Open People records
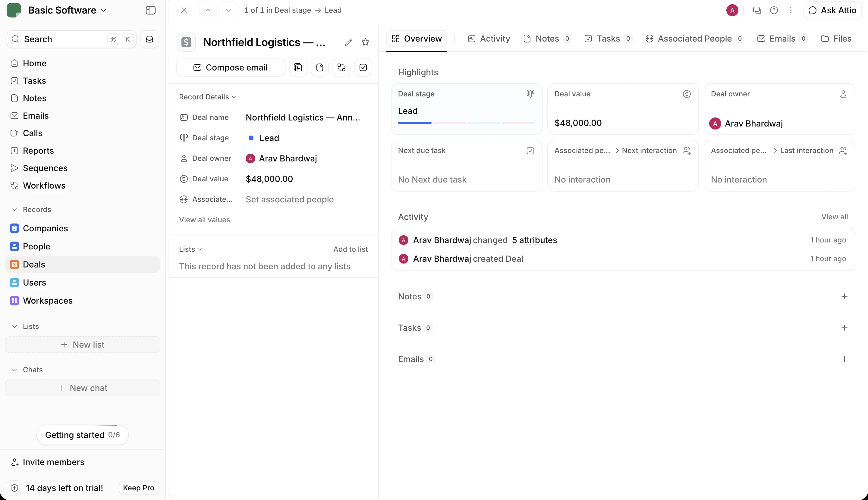Viewport: 868px width, 500px height. (x=83, y=247)
